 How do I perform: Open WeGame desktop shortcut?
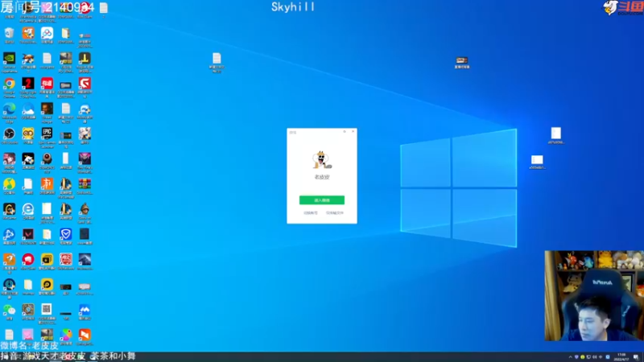[x=9, y=209]
